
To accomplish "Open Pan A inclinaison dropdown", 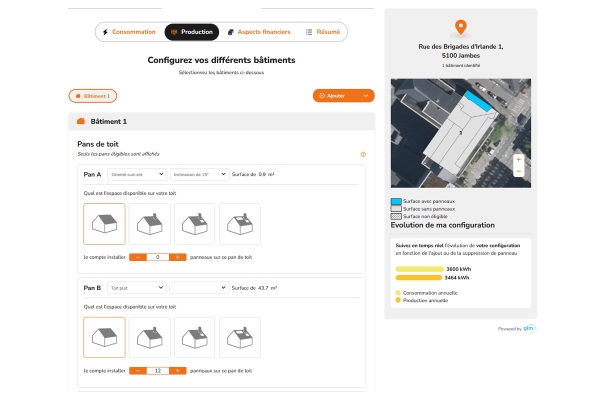I will pos(199,174).
